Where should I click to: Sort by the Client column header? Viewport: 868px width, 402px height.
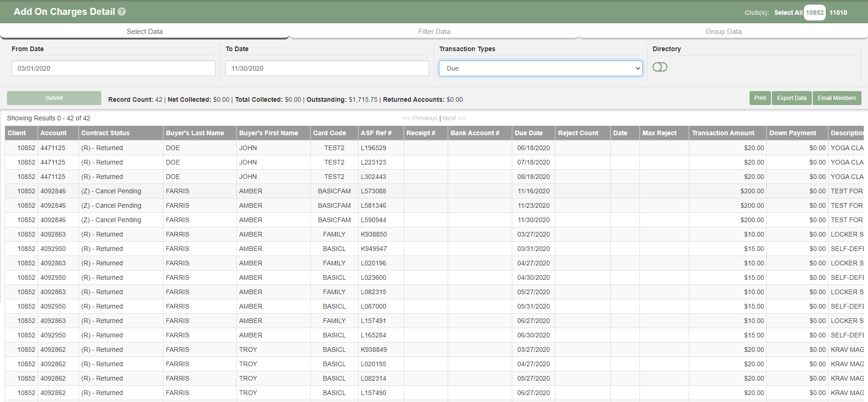(x=21, y=133)
